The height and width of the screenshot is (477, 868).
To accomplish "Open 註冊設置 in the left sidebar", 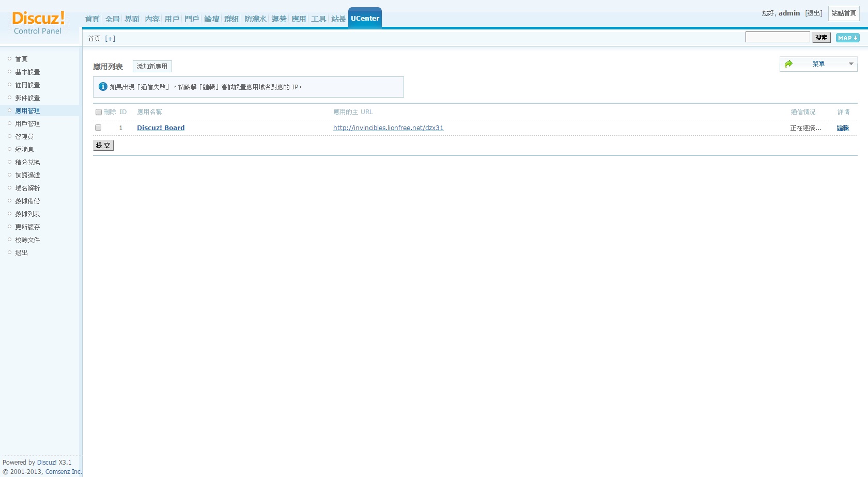I will tap(27, 85).
